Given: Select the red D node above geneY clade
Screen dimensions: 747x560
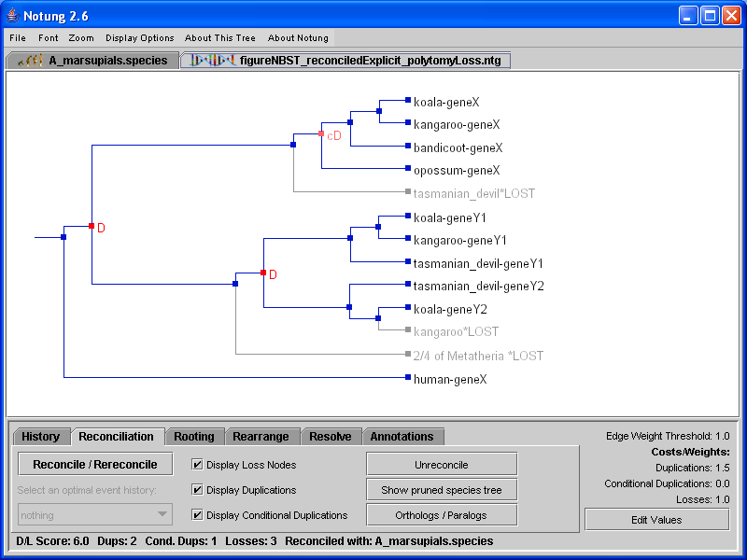Looking at the screenshot, I should point(263,273).
